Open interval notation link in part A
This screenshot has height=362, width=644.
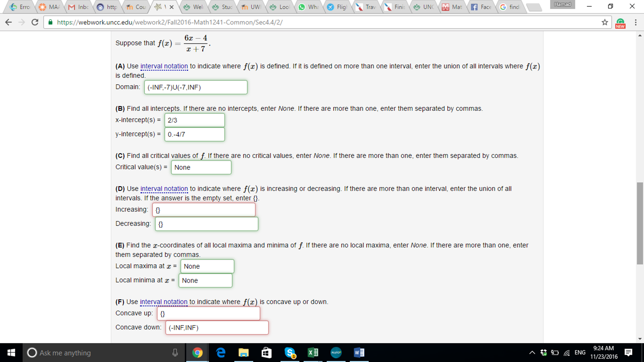pos(164,66)
